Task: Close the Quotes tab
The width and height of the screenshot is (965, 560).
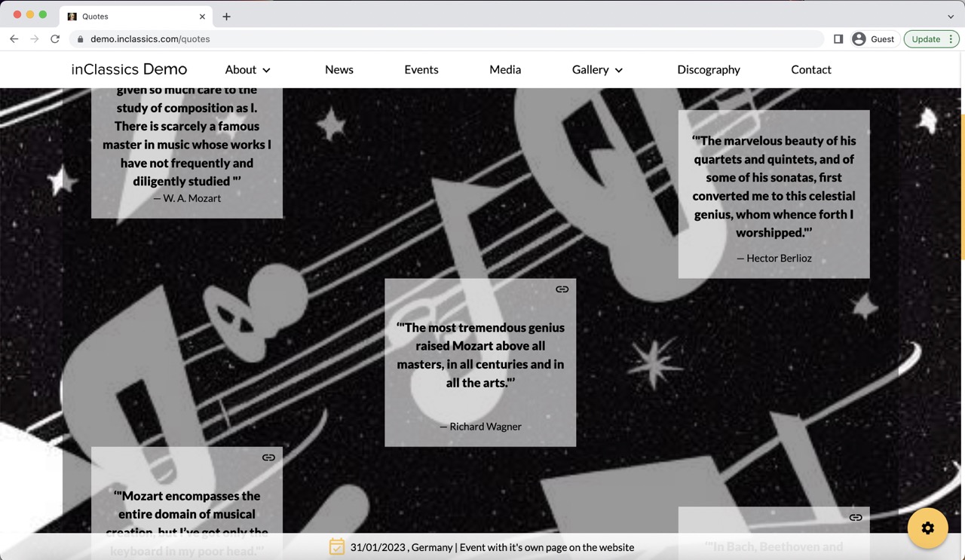Action: [202, 17]
